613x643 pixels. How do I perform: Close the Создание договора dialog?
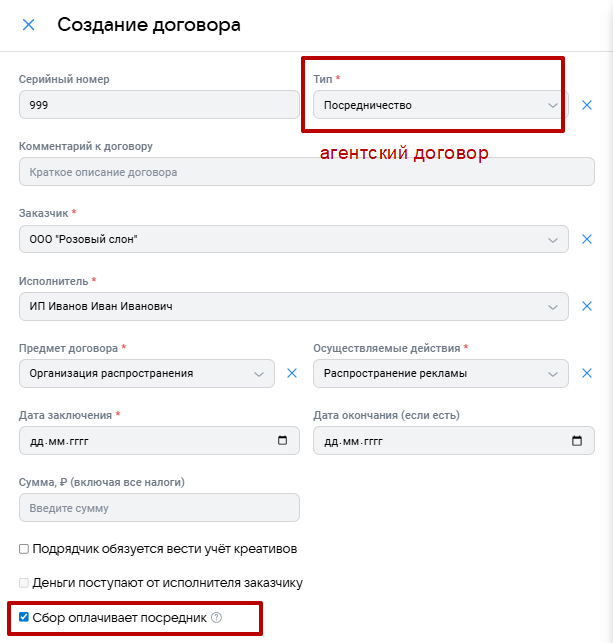point(28,25)
